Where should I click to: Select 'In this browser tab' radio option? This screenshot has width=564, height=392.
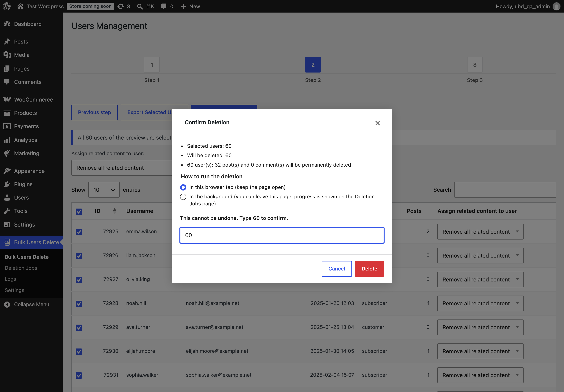click(183, 187)
